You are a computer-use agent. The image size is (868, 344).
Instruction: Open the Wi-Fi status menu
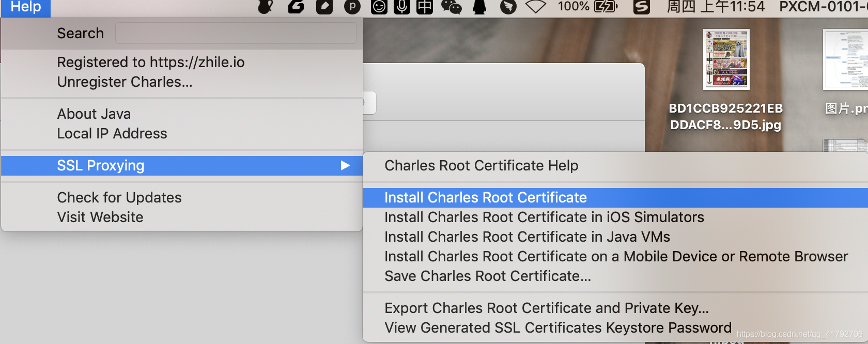point(536,7)
